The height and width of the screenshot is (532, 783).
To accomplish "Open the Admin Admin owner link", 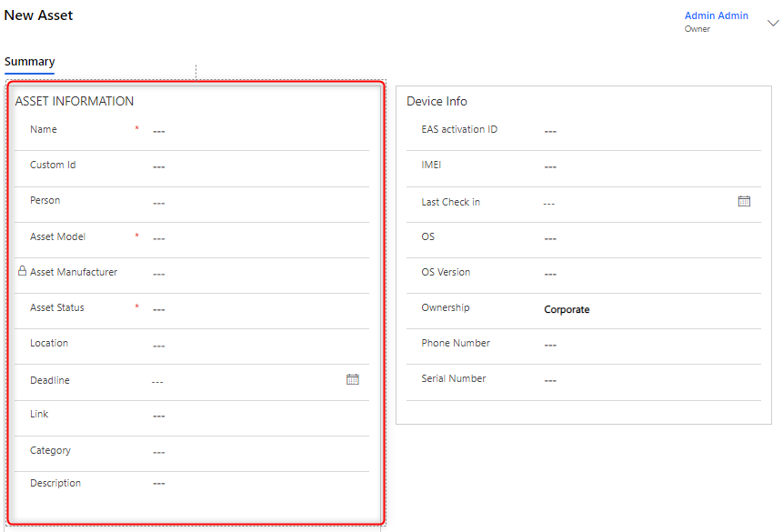I will [716, 15].
